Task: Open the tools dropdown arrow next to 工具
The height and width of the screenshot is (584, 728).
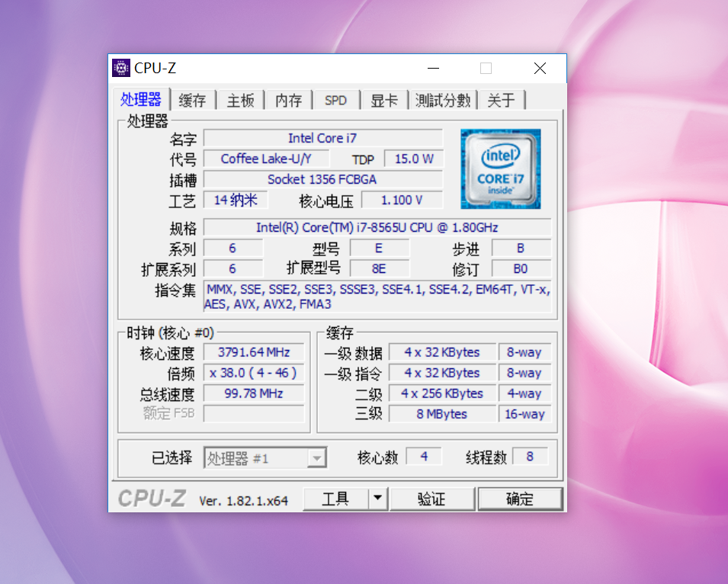Action: click(x=378, y=499)
